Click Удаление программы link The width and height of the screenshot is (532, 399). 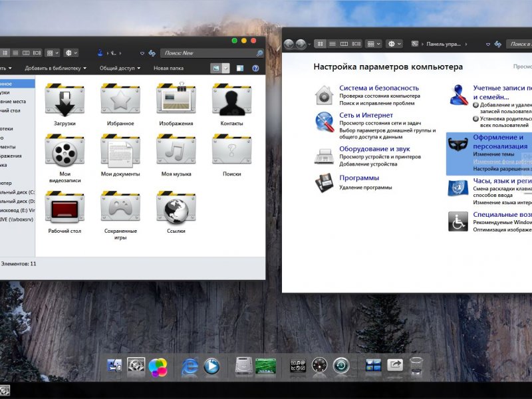[366, 188]
